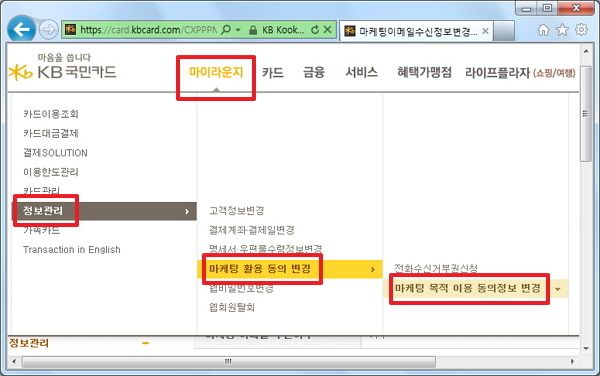
Task: Choose 고객정보변경 submenu item
Action: point(236,211)
